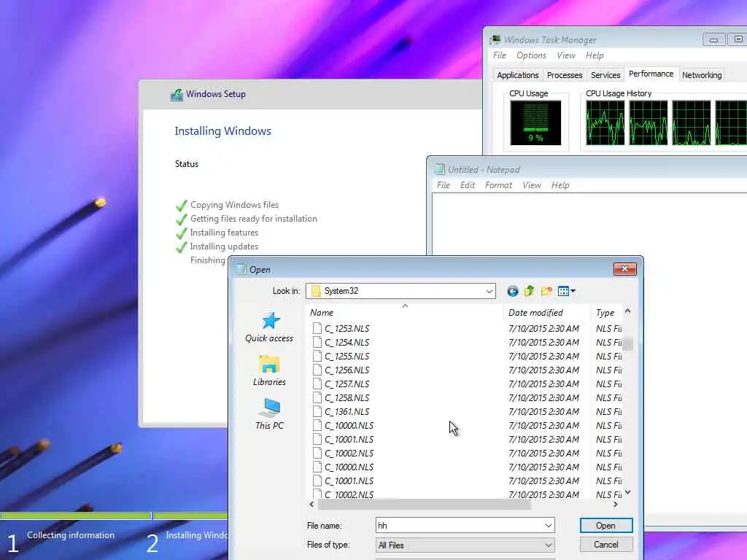Open Task Manager Options menu

click(x=531, y=55)
